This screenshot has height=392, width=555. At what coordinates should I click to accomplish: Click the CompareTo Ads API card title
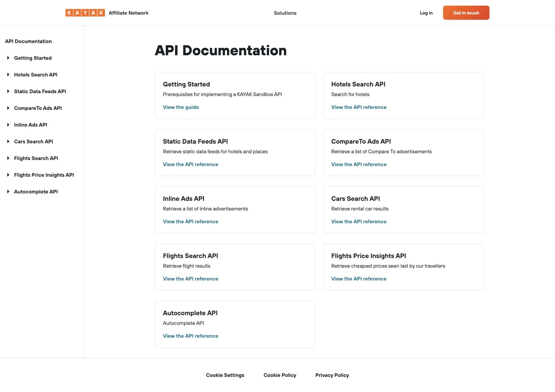pyautogui.click(x=361, y=141)
